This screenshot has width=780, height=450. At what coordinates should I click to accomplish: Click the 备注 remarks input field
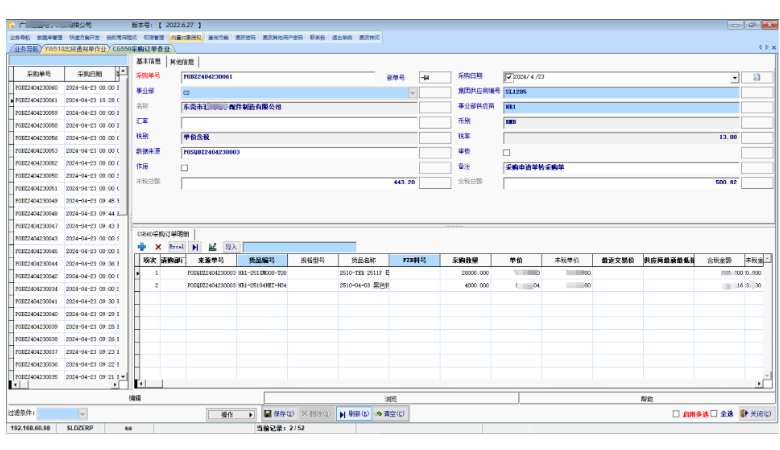(621, 168)
